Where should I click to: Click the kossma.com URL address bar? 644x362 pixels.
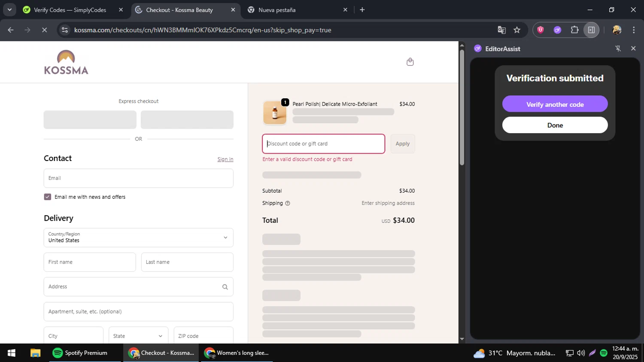coord(202,30)
